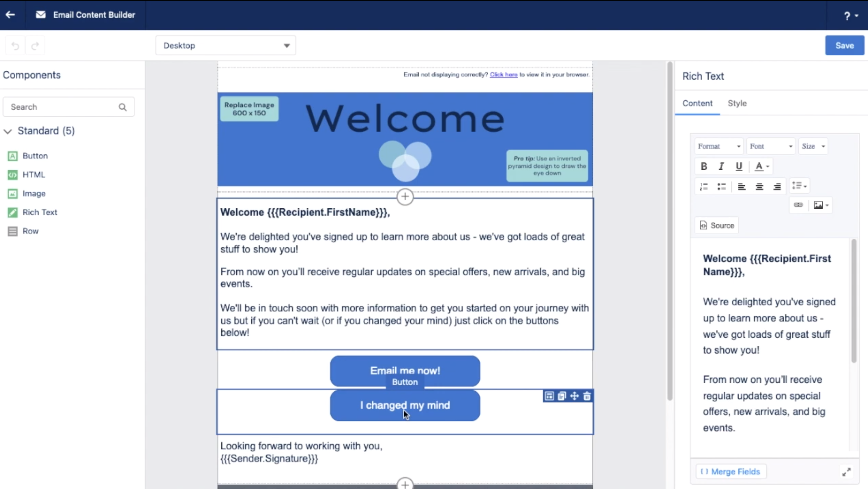Click the Email me now button

coord(405,371)
